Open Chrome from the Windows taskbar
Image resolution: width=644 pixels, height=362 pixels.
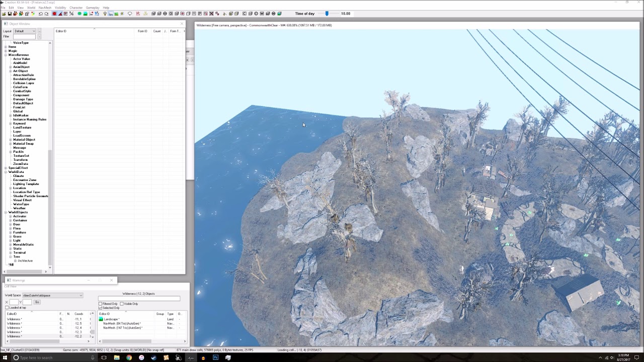point(129,357)
